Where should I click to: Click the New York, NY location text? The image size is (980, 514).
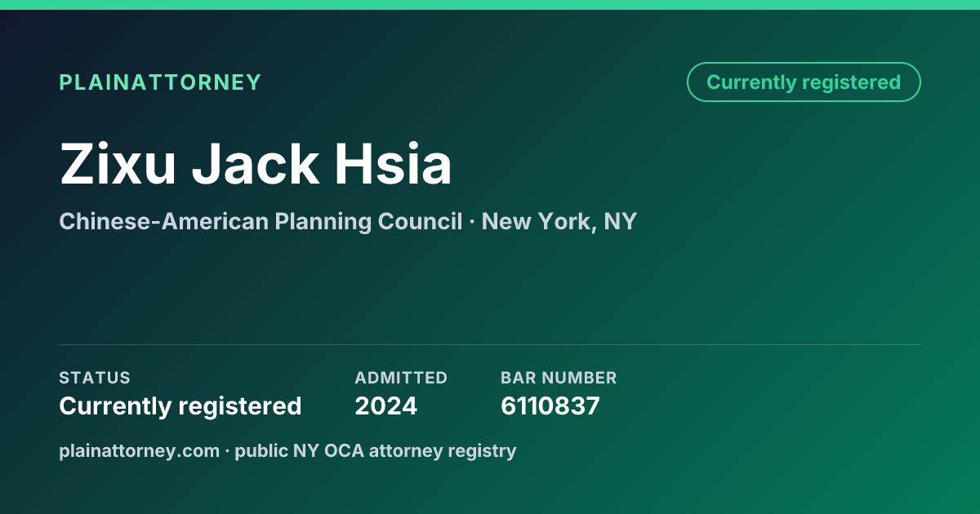(559, 221)
